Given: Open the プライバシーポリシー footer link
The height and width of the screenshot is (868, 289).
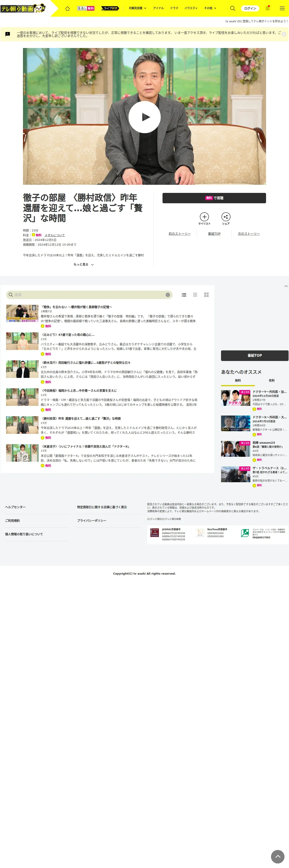Looking at the screenshot, I should pos(92,521).
